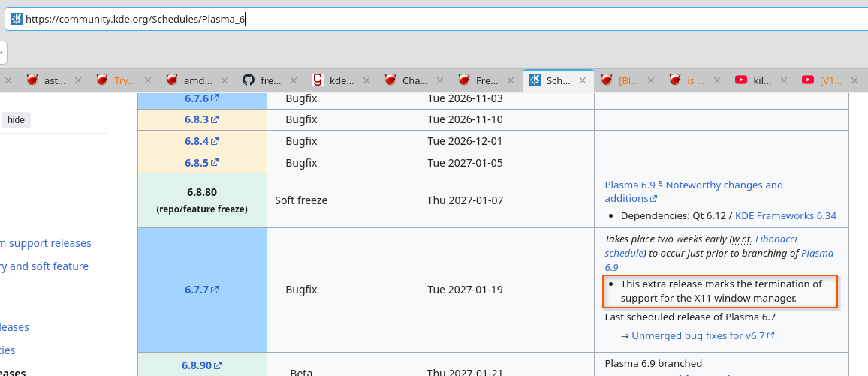The height and width of the screenshot is (376, 868).
Task: Open the 6.7.6 release link
Action: tap(201, 98)
